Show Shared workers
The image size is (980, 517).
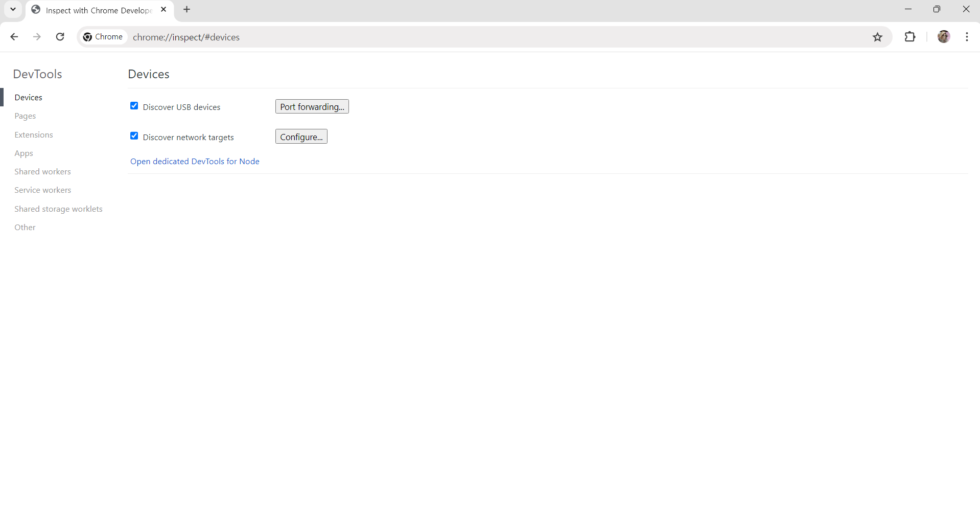point(42,172)
